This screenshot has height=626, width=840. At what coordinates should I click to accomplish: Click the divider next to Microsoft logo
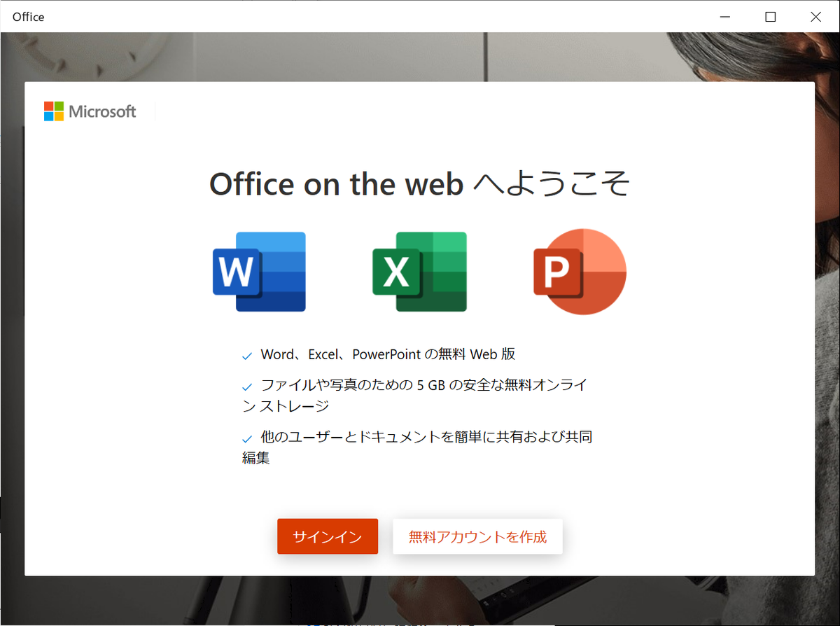154,111
